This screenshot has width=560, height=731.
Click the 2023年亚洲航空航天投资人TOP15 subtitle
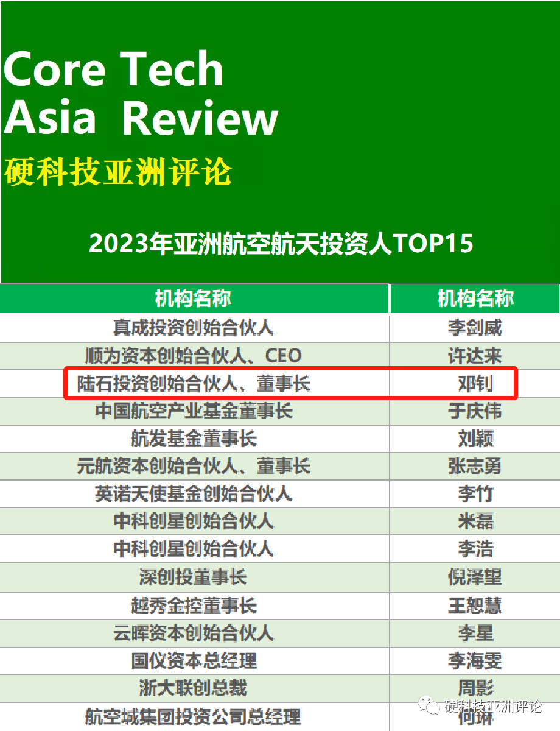coord(281,244)
